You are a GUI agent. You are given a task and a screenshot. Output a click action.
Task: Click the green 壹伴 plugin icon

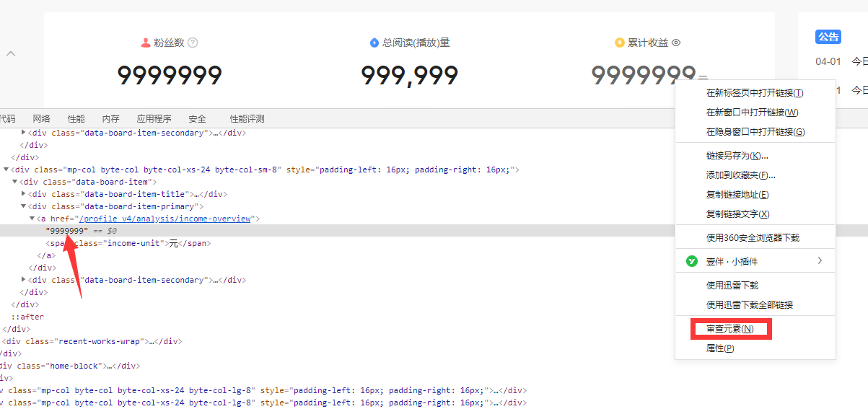[692, 261]
